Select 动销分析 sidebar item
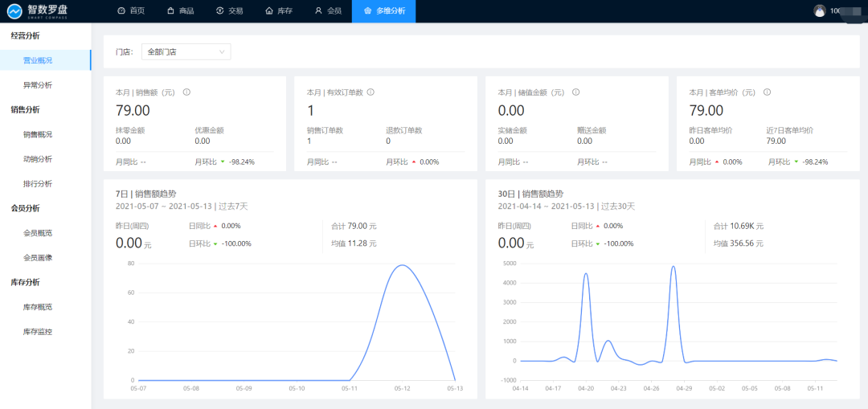Viewport: 868px width, 409px height. 38,159
